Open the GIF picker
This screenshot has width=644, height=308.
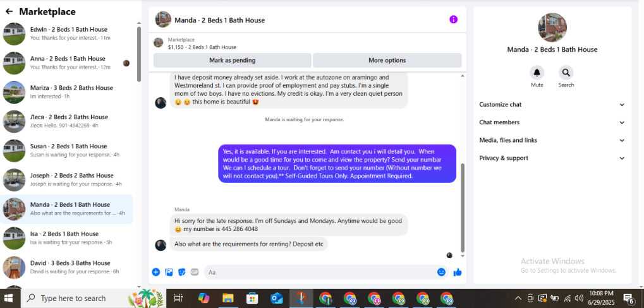click(x=195, y=272)
